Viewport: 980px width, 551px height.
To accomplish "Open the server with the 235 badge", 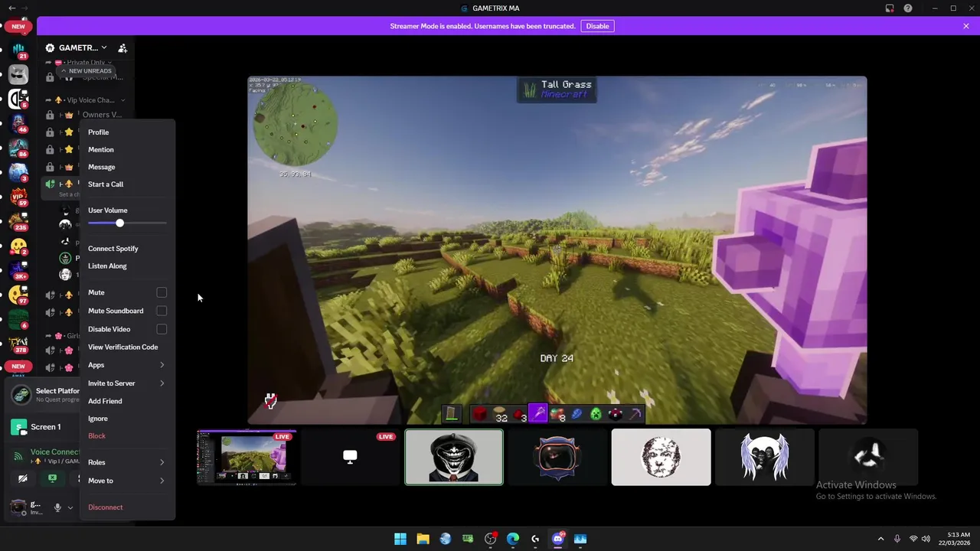I will [18, 221].
